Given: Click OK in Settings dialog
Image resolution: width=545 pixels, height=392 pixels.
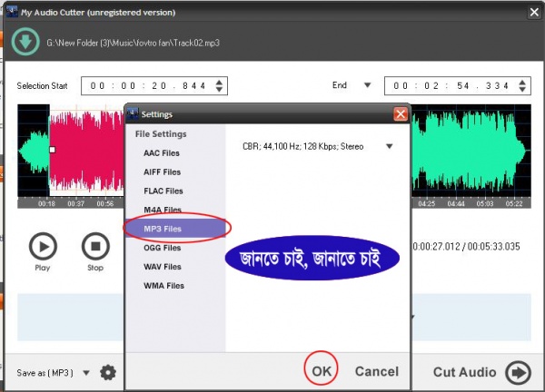Looking at the screenshot, I should (322, 371).
